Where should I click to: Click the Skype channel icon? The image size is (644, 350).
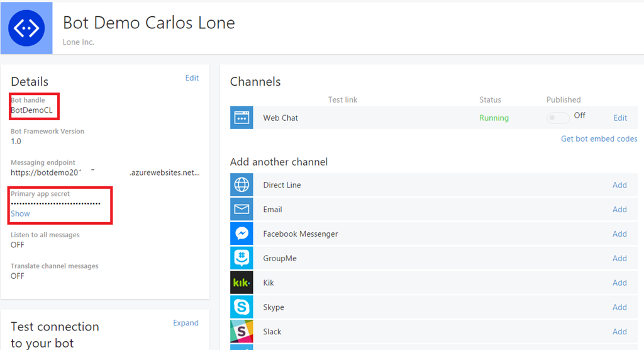click(241, 307)
